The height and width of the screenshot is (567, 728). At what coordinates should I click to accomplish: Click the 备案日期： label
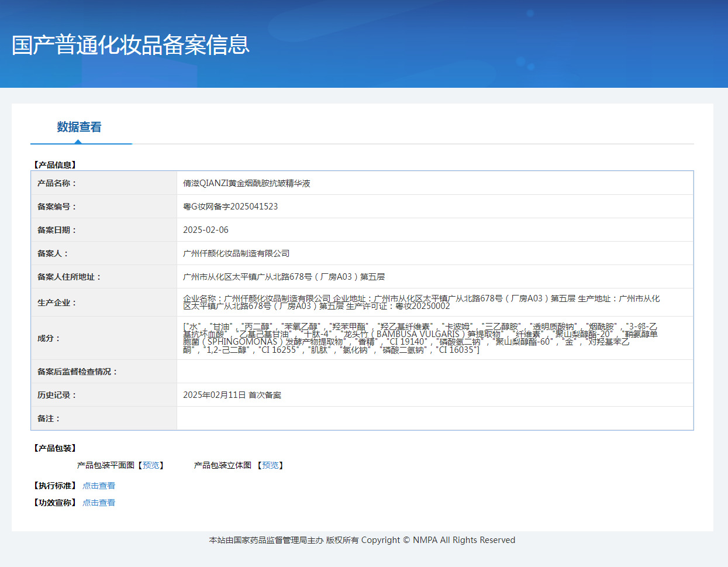tap(57, 230)
